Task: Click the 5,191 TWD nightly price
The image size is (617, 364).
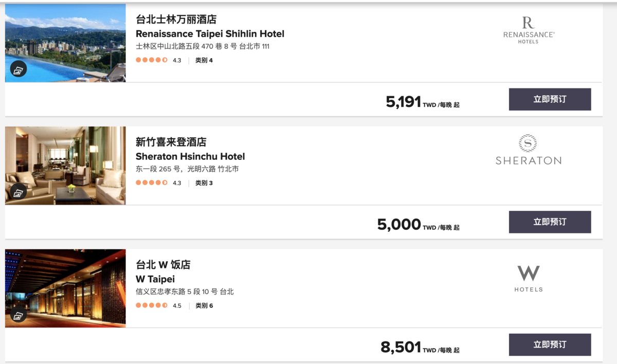Action: click(423, 102)
